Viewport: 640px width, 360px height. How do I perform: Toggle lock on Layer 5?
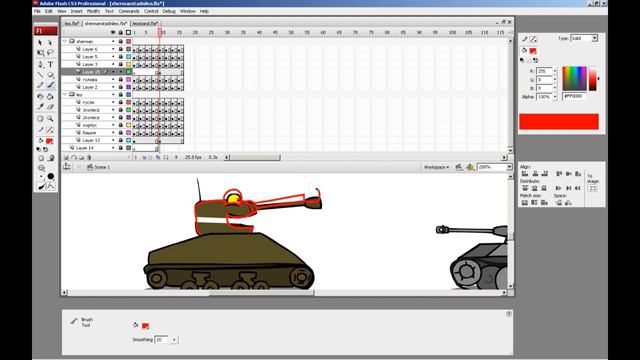point(120,57)
